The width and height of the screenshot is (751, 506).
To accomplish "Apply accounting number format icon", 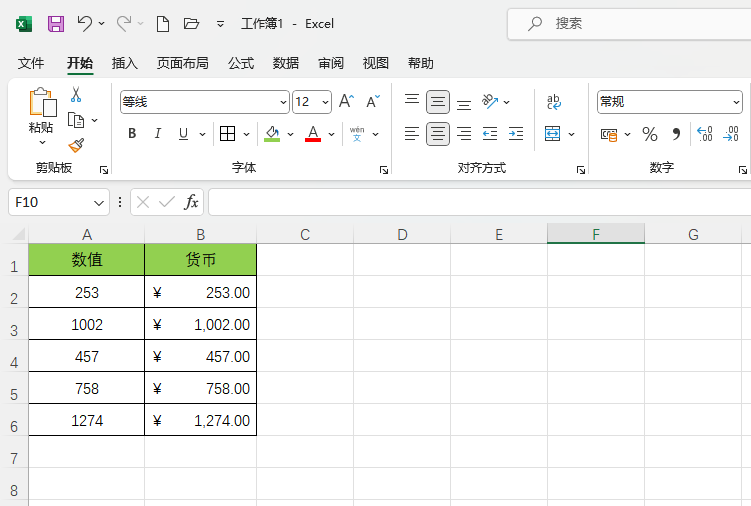I will tap(609, 135).
